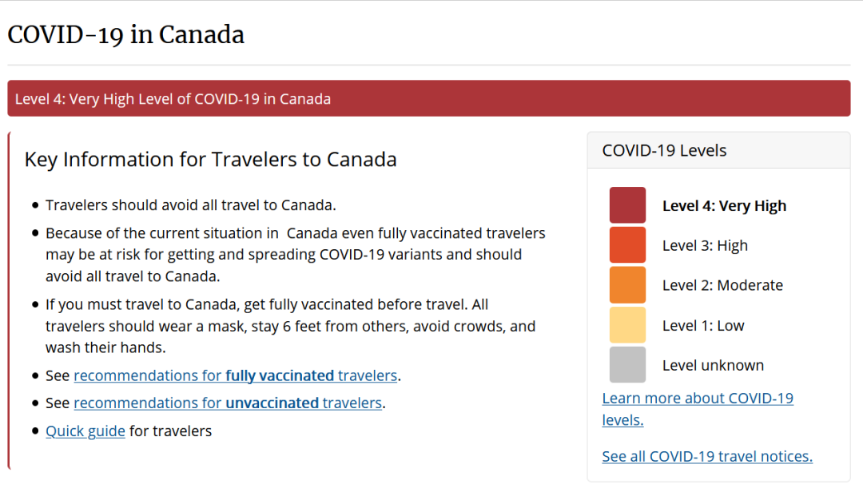This screenshot has height=504, width=863.
Task: Select the red-orange Level 3 swatch
Action: [x=627, y=245]
